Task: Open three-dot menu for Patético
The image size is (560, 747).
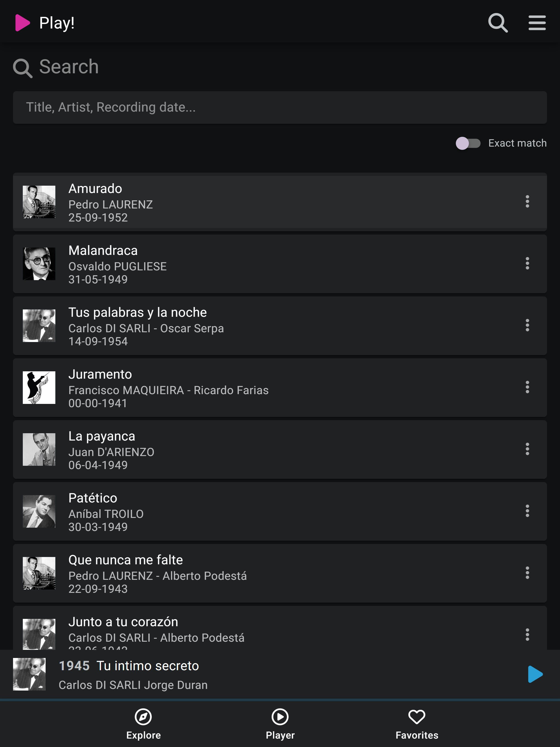Action: (x=527, y=511)
